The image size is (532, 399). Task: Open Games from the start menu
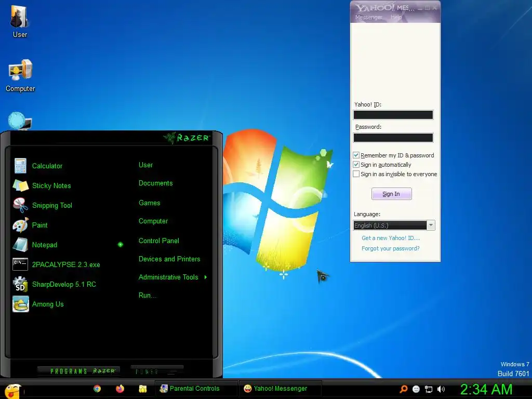149,203
